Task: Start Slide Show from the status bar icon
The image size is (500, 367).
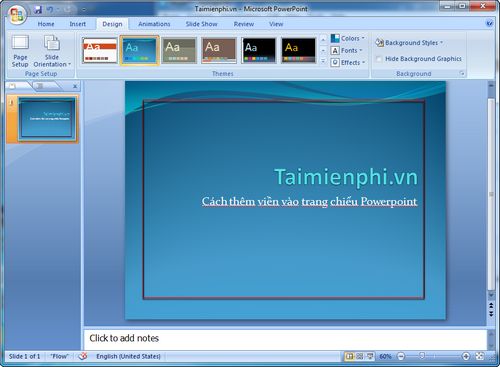Action: click(x=370, y=356)
